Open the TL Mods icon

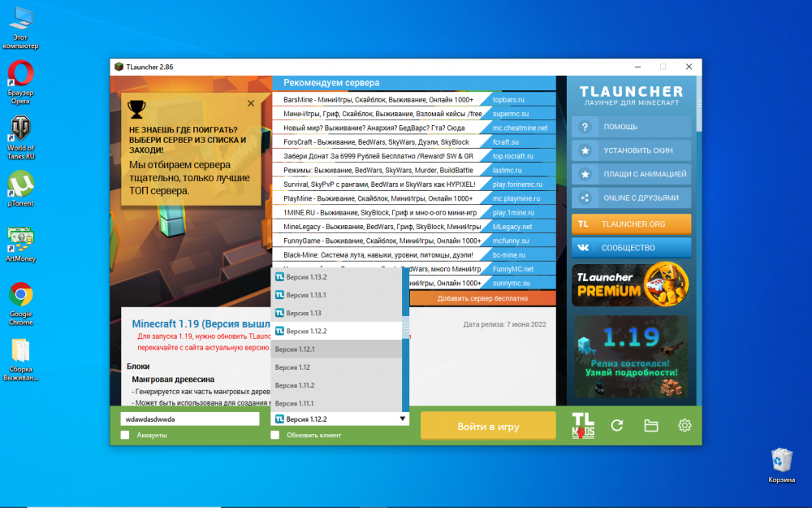point(583,426)
